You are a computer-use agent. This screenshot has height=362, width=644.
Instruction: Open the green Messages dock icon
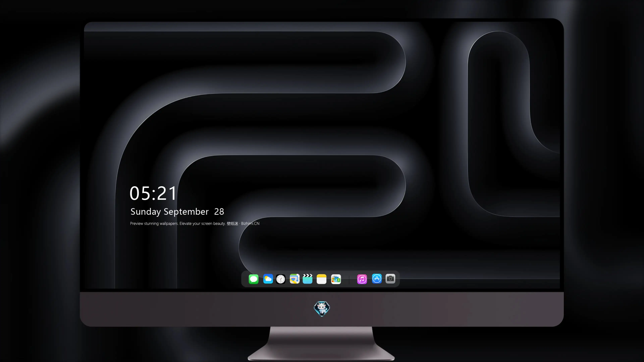(254, 279)
